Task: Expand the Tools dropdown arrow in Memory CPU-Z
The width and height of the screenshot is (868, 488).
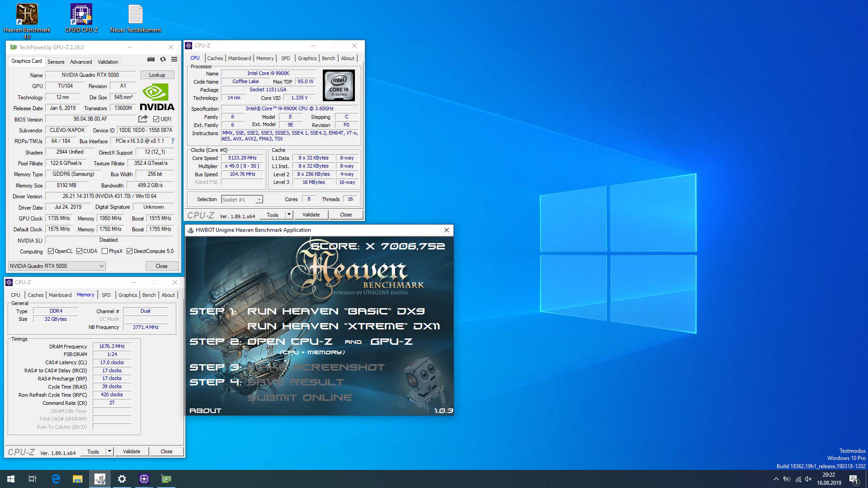Action: click(109, 451)
